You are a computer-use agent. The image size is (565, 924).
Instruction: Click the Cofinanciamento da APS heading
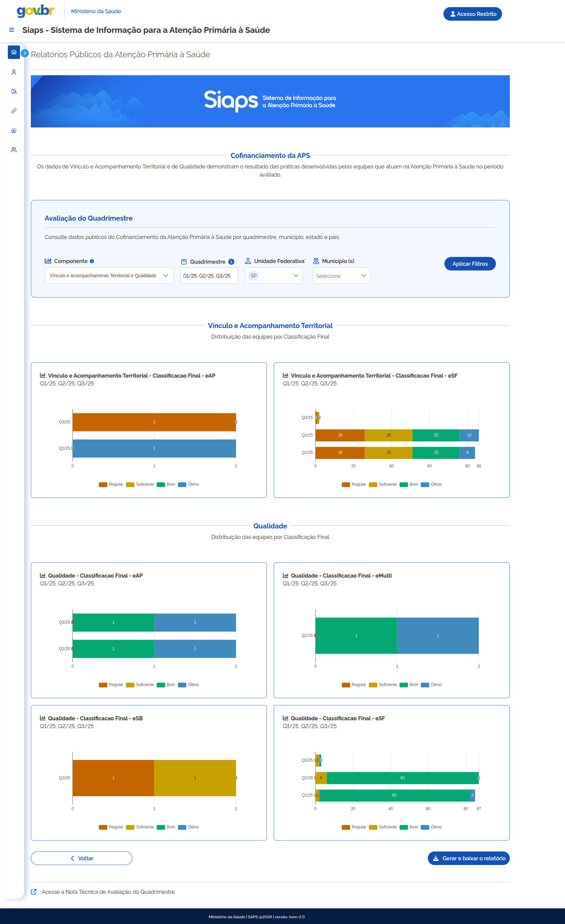click(270, 155)
